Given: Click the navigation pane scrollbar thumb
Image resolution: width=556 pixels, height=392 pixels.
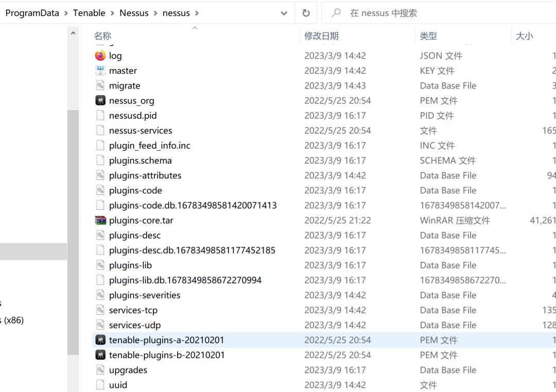Looking at the screenshot, I should [73, 233].
